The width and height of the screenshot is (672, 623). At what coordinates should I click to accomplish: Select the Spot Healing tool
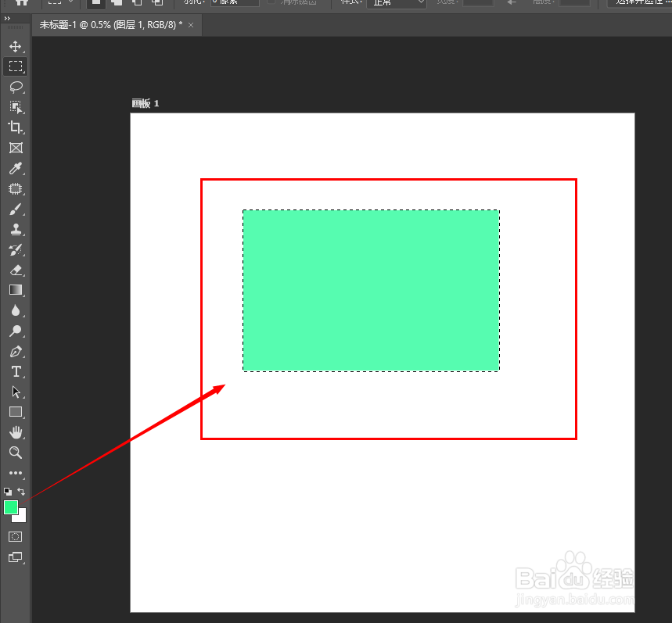[16, 189]
